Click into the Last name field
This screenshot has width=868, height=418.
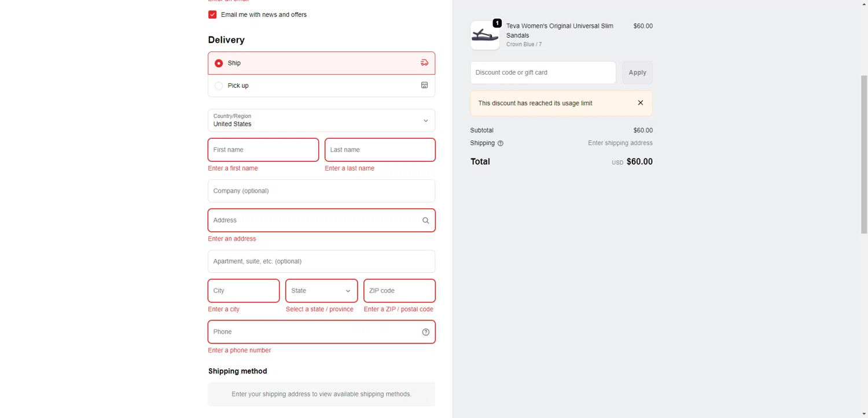tap(380, 150)
